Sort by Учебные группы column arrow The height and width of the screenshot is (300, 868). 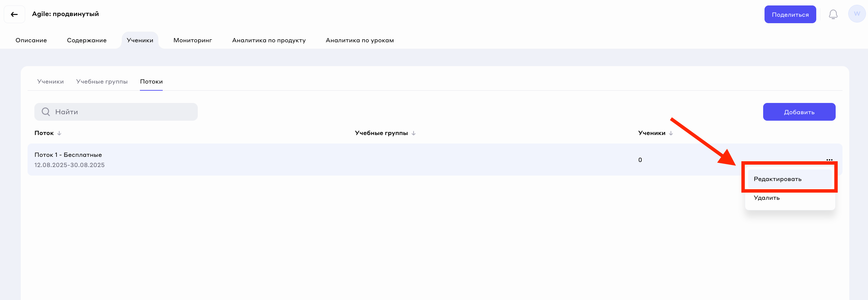click(x=414, y=133)
